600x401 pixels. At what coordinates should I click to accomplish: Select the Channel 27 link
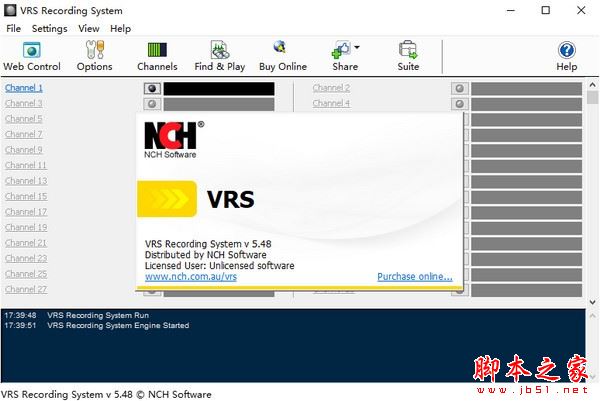[x=26, y=289]
